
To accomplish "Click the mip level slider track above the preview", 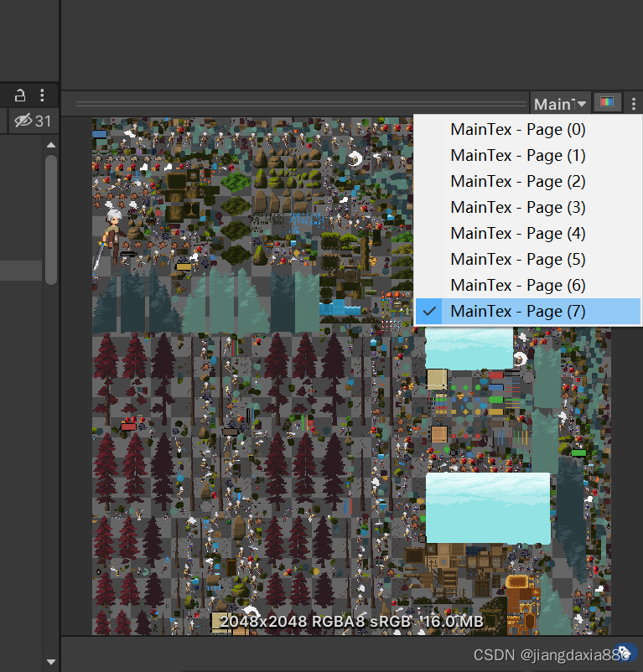I will coord(301,104).
